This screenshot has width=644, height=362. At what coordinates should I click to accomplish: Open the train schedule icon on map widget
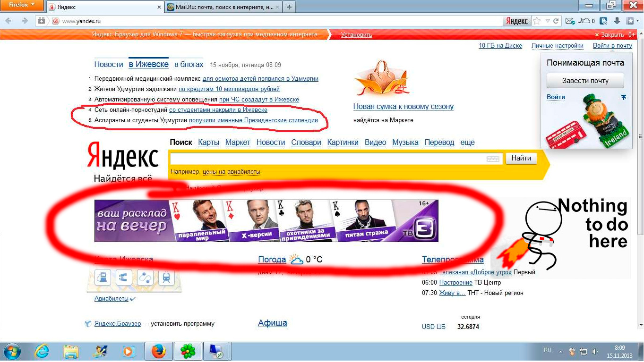(x=166, y=277)
